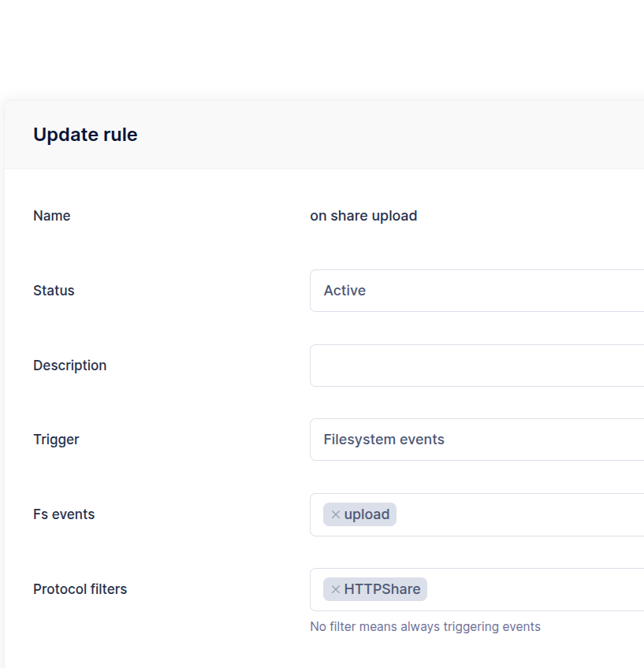This screenshot has height=668, width=644.
Task: Click the 'Update rule' heading
Action: [85, 135]
